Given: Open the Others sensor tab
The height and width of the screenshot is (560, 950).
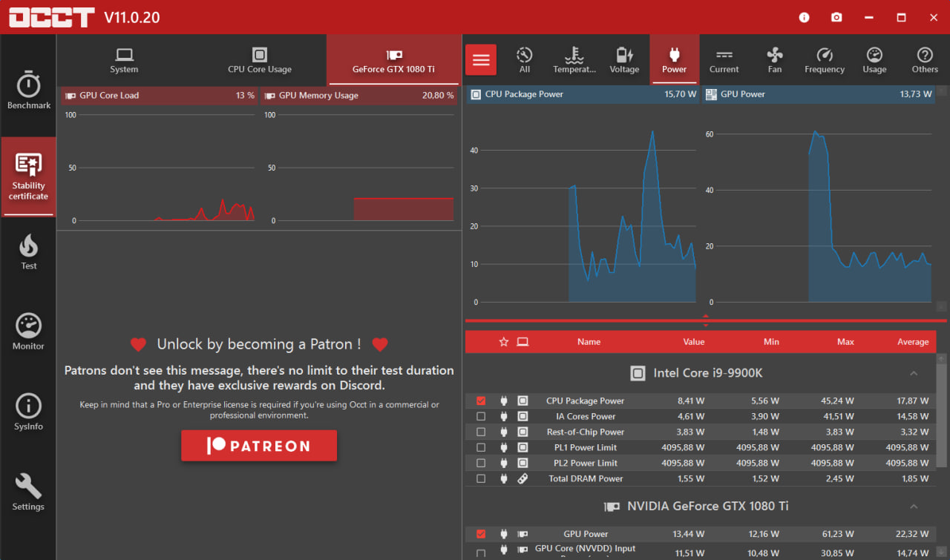Looking at the screenshot, I should tap(925, 60).
